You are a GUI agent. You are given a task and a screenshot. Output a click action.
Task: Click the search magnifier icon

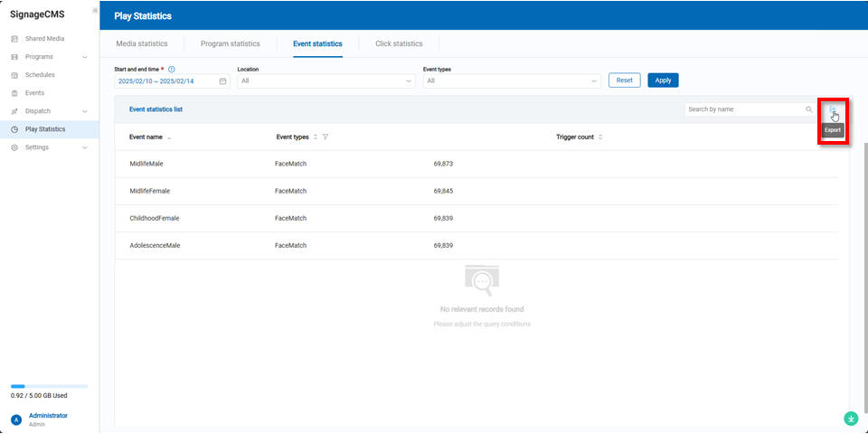[x=809, y=109]
